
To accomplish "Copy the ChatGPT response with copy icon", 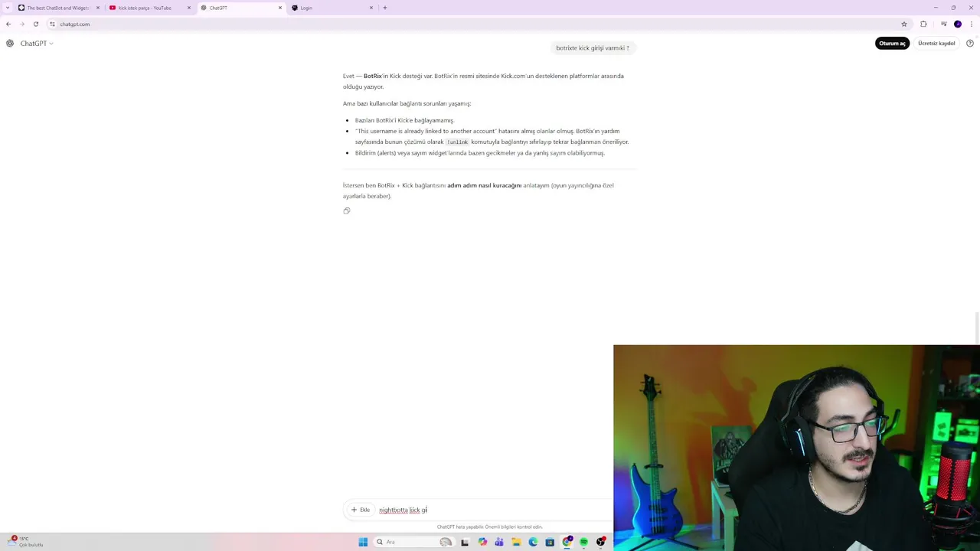I will point(347,210).
